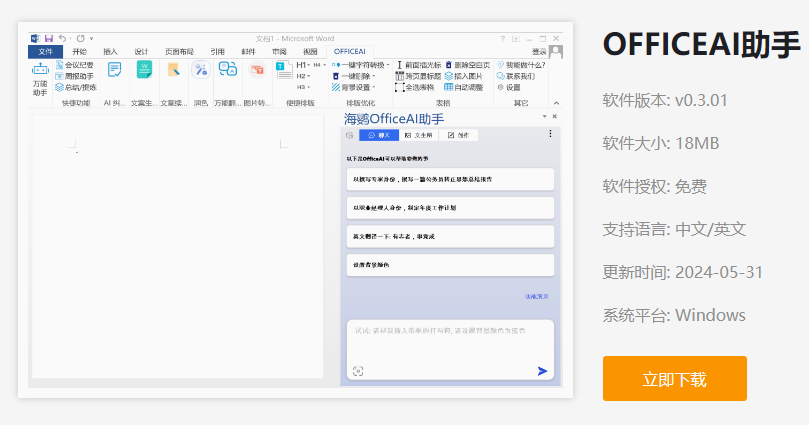
Task: Switch to the 创作 tab in assistant
Action: 459,135
